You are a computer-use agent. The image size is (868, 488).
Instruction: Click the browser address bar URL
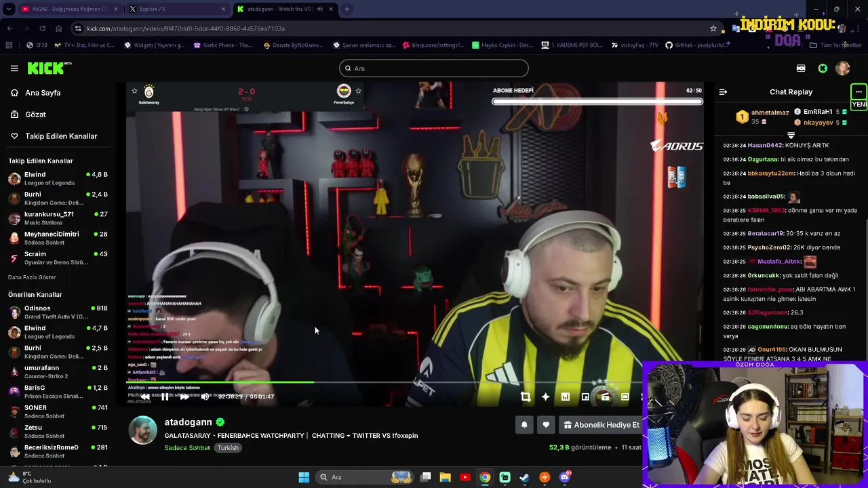point(186,28)
